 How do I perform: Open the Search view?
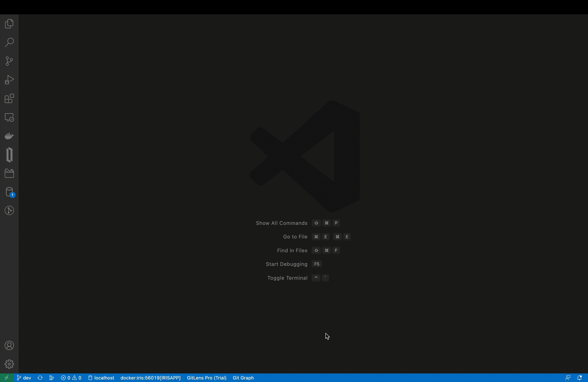[9, 43]
